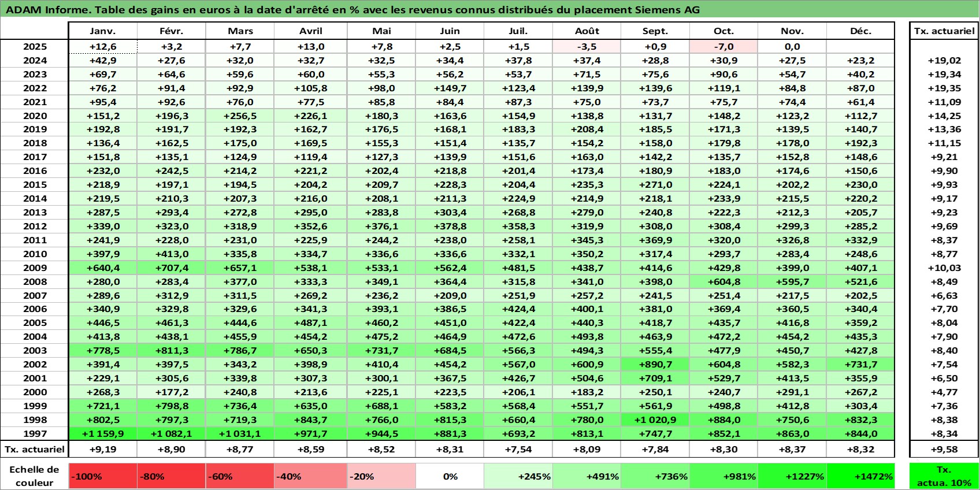Click the 'Tx. actuariel' column header at right
Image resolution: width=980 pixels, height=490 pixels.
point(944,31)
